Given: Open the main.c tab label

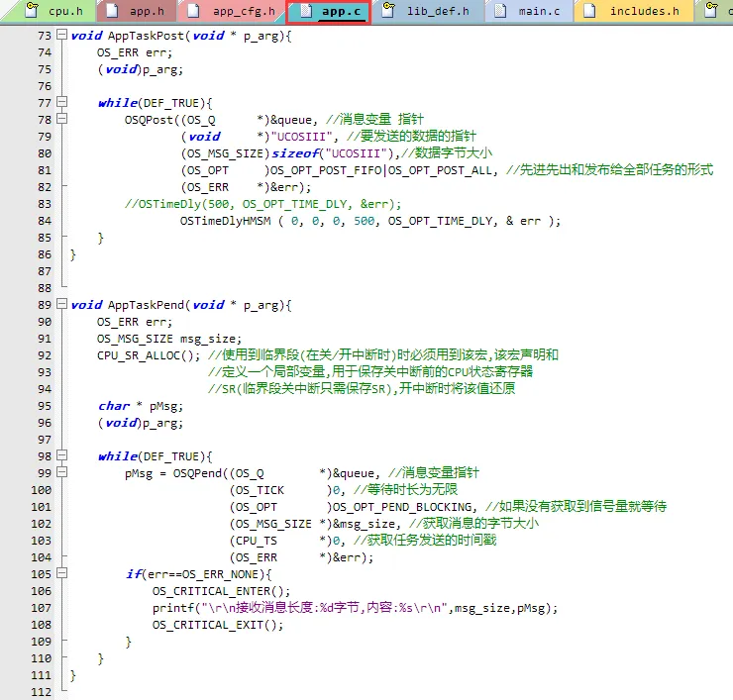Looking at the screenshot, I should 539,12.
